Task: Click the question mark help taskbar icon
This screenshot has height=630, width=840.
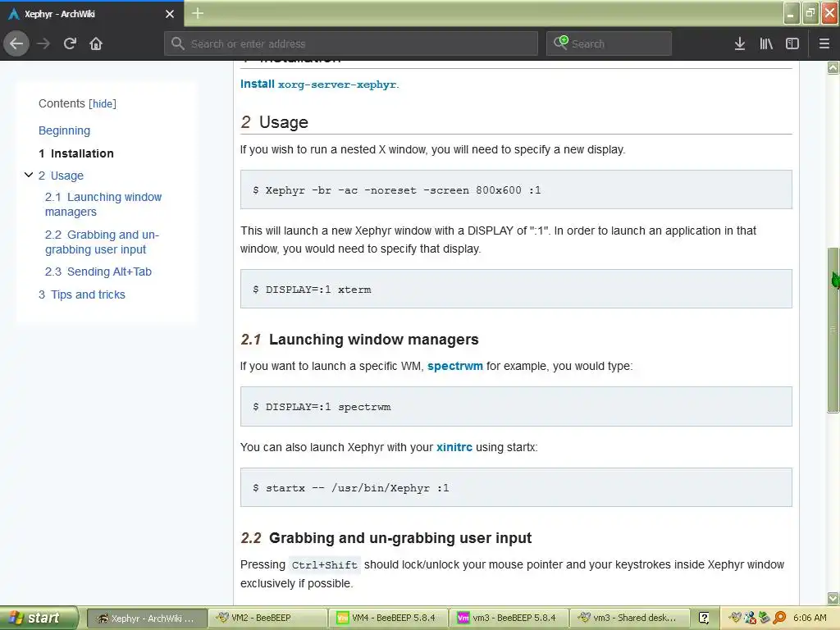Action: [x=704, y=619]
